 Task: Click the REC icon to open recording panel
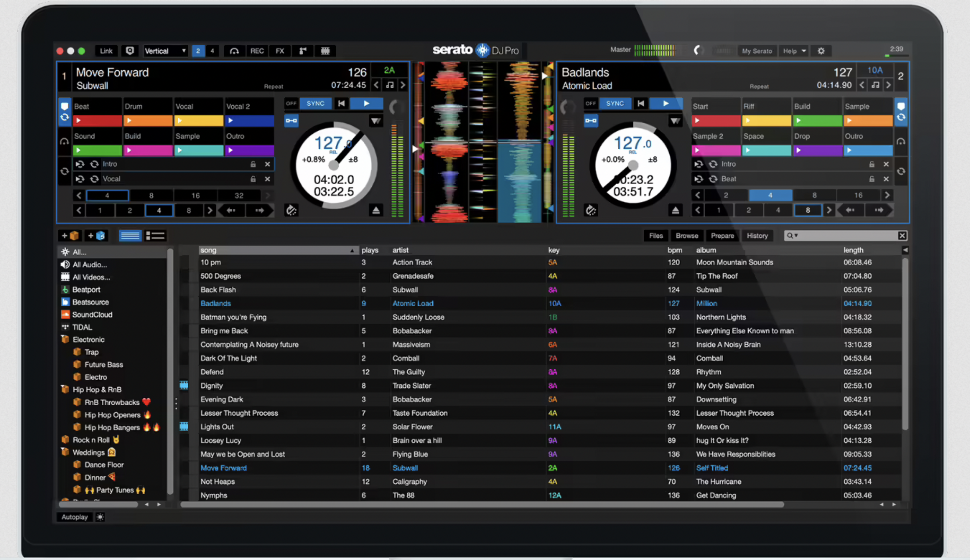point(257,51)
